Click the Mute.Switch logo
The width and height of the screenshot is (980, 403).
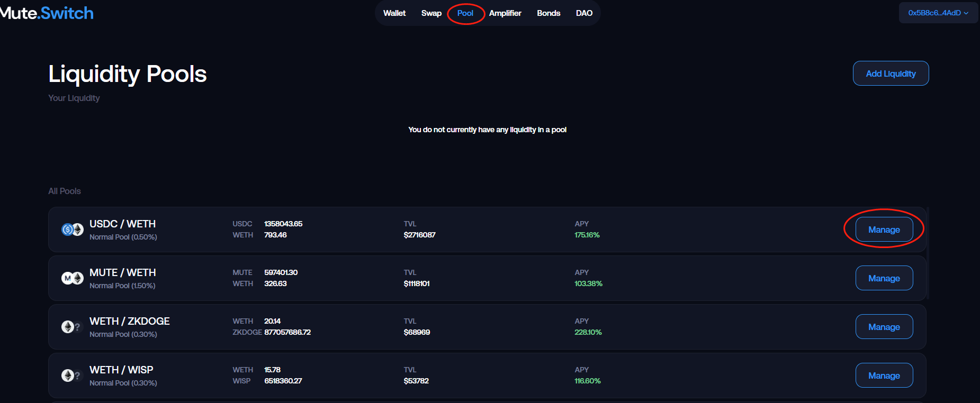pos(47,13)
